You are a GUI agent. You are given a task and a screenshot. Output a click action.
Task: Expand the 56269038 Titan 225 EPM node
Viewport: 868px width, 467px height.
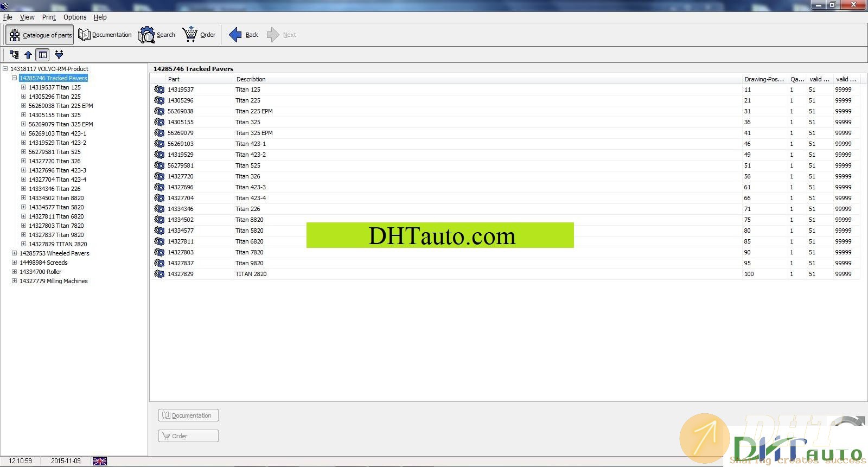23,106
